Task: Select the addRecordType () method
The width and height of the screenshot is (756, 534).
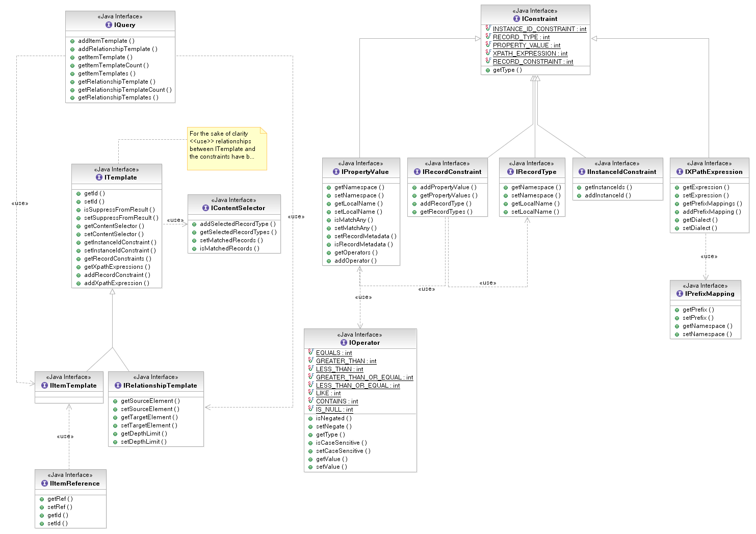Action: (x=446, y=204)
